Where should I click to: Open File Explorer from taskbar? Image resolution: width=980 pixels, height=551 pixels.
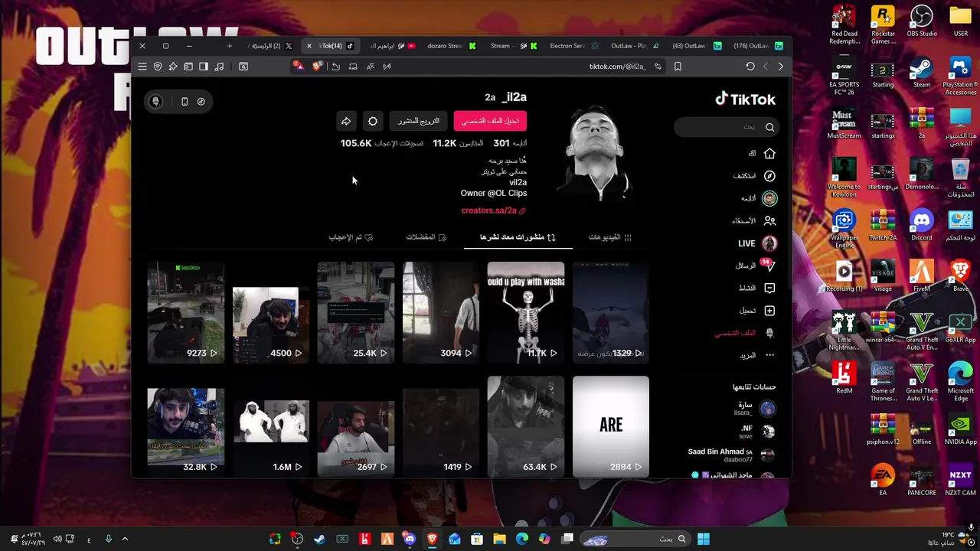499,540
